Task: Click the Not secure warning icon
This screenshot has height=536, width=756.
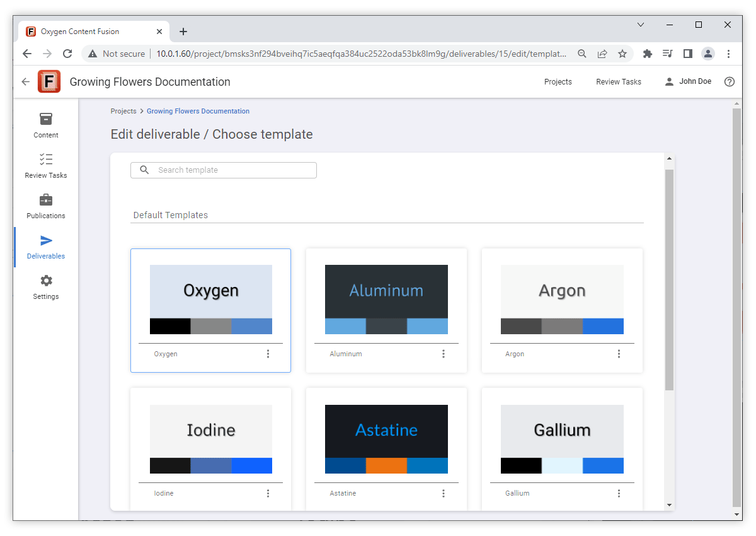Action: click(x=93, y=54)
